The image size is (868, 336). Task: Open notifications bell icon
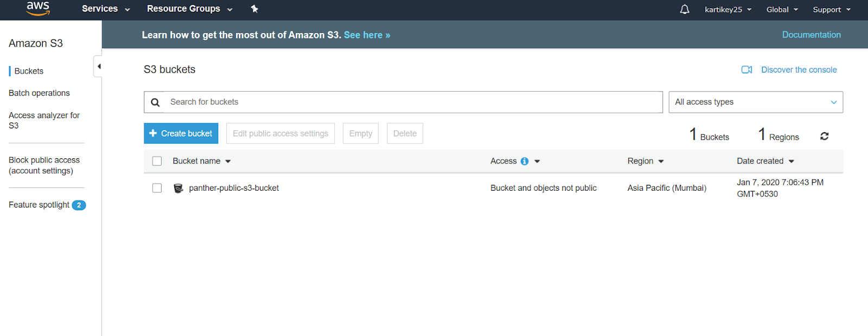tap(685, 9)
